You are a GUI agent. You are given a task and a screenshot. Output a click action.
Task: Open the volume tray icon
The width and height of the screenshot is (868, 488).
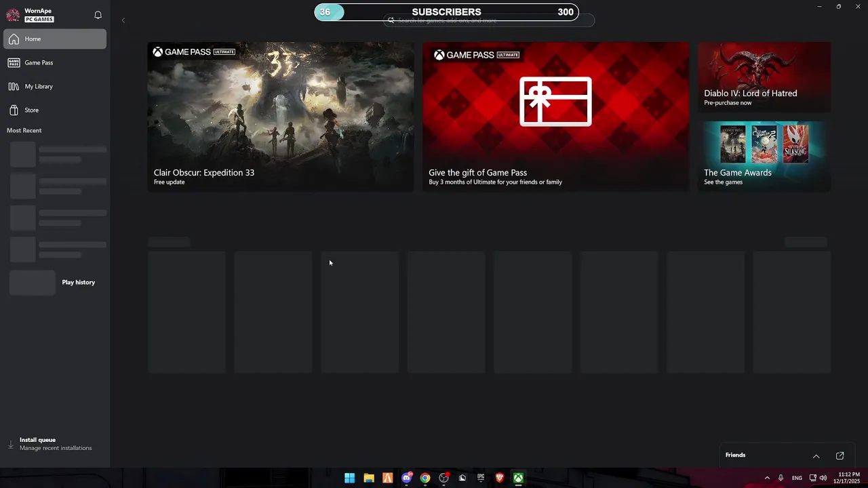pos(823,478)
